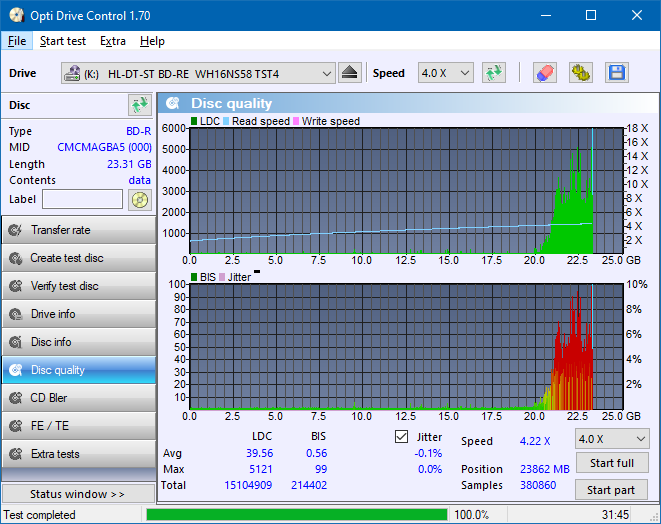Click the eraser icon in the toolbar
The width and height of the screenshot is (661, 524).
[x=545, y=73]
